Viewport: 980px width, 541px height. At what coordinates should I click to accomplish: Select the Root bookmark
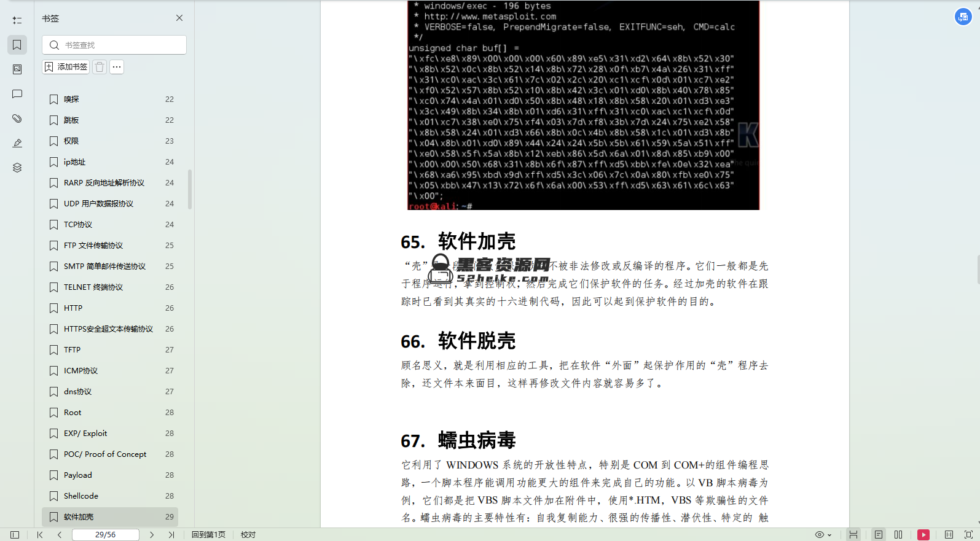pos(110,413)
